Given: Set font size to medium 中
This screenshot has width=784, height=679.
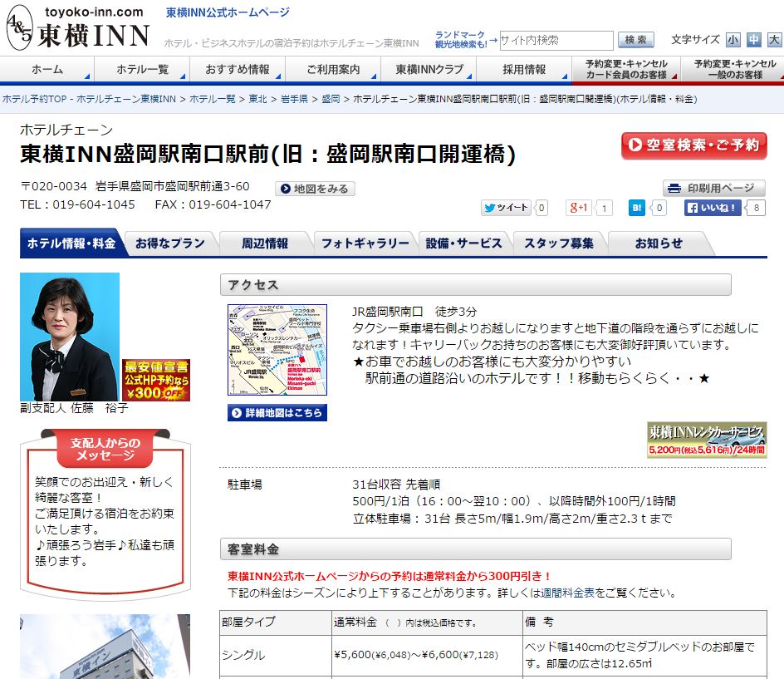Looking at the screenshot, I should click(x=753, y=40).
